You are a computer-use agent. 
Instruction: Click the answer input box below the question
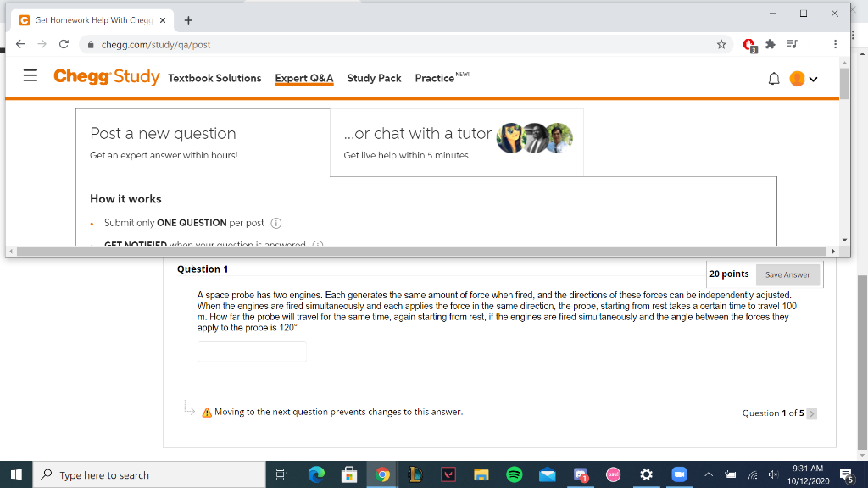[x=251, y=351]
